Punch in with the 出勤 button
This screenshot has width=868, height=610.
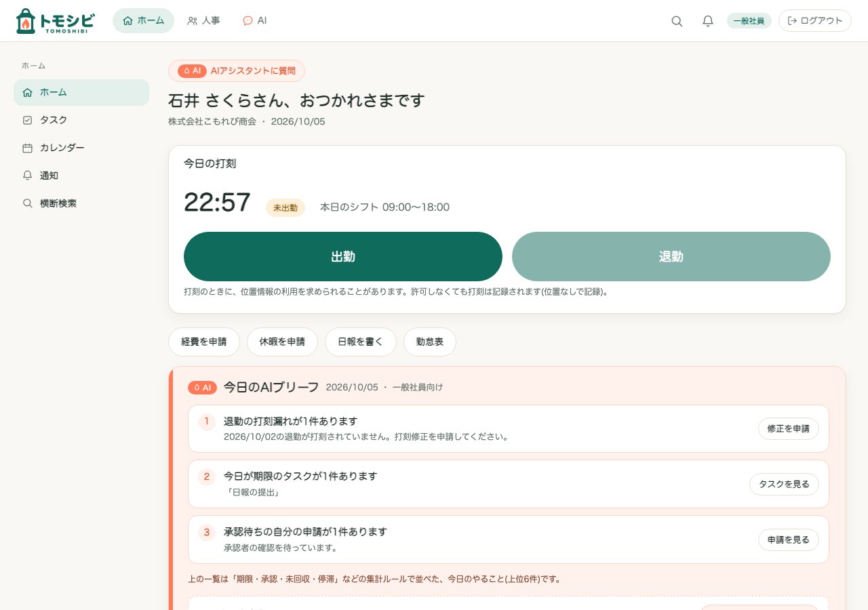click(x=343, y=256)
